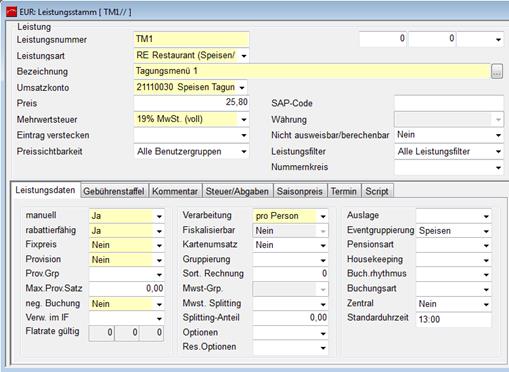Open the Kommentar tab
This screenshot has height=372, width=509.
[x=175, y=191]
